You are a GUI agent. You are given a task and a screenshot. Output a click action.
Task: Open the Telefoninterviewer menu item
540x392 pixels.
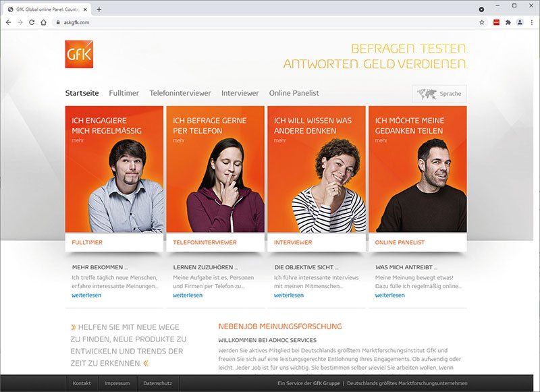coord(180,93)
